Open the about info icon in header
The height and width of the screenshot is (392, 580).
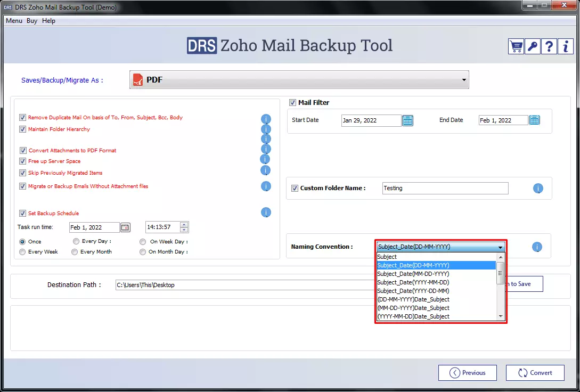click(x=565, y=46)
